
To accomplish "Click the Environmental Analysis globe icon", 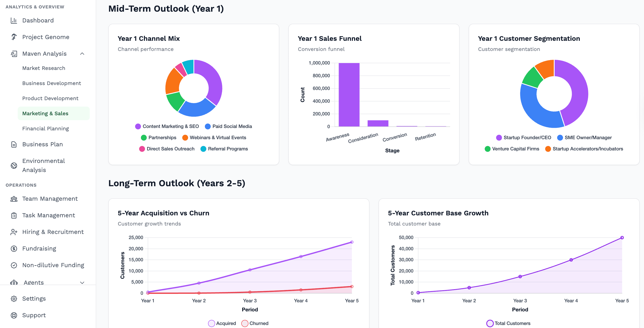I will tap(14, 165).
